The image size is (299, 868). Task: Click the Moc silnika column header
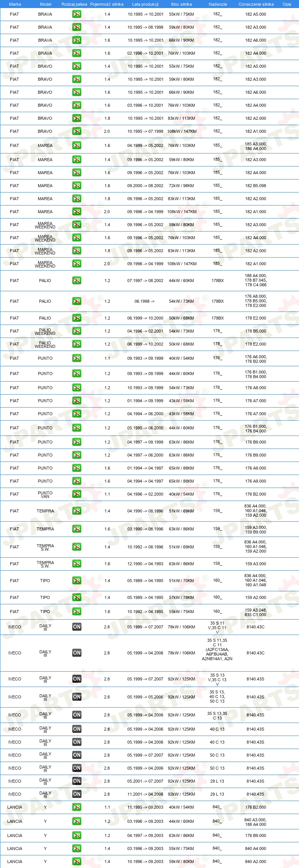[182, 4]
